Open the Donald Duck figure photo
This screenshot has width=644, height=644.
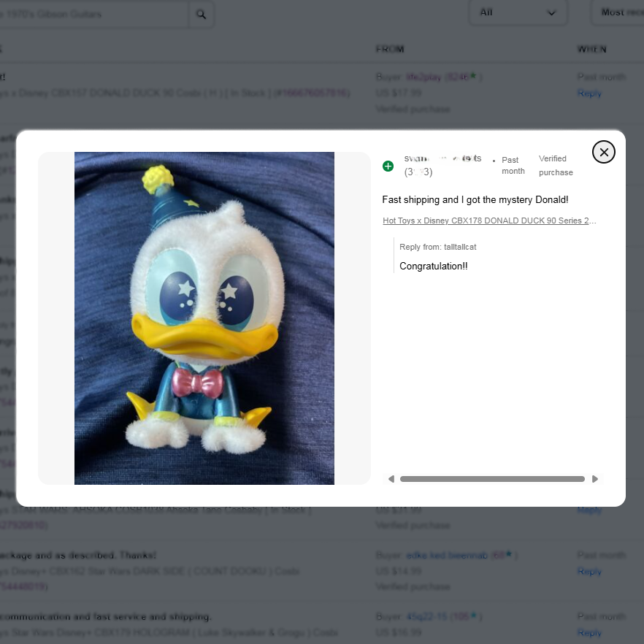tap(204, 318)
